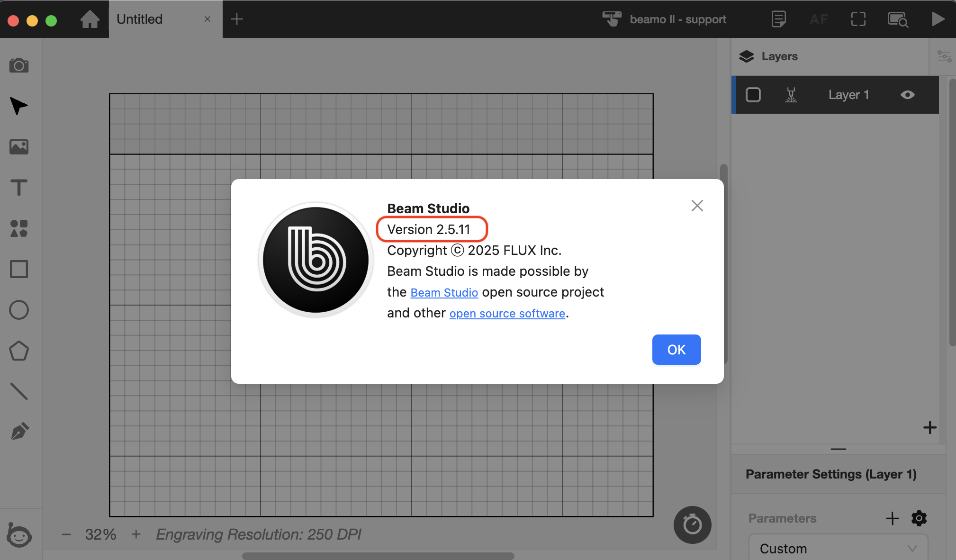The height and width of the screenshot is (560, 956).
Task: Open the parameter management gear icon
Action: click(919, 518)
